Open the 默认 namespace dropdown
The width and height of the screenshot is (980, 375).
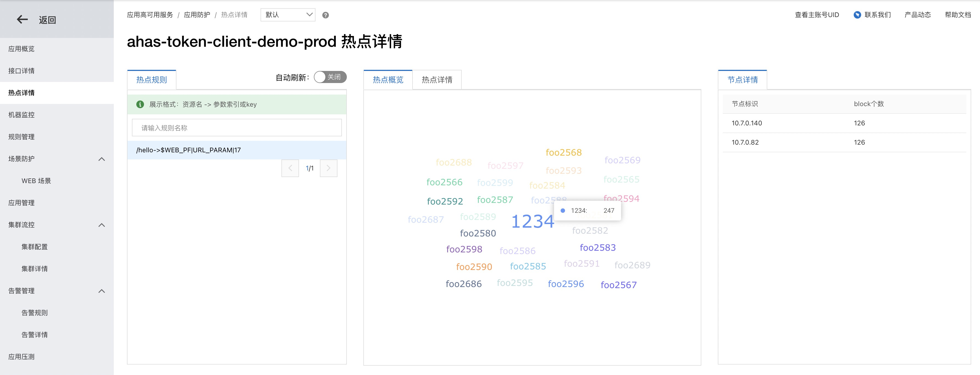[288, 15]
